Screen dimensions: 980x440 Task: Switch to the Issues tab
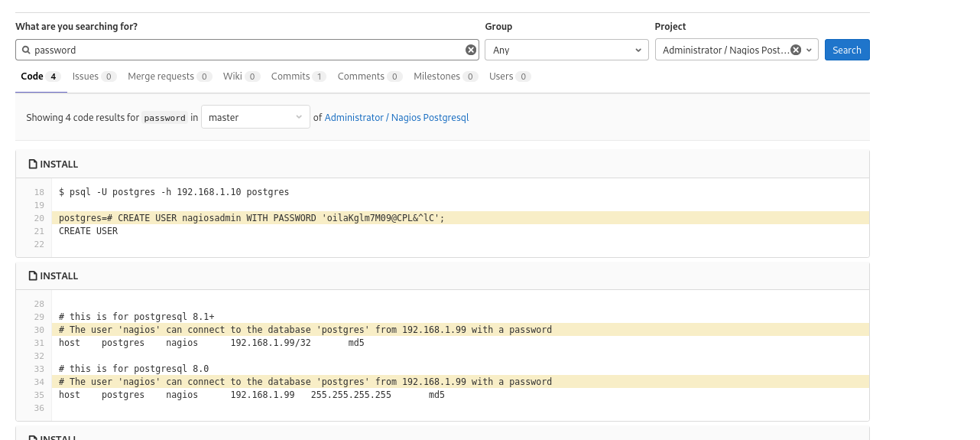point(93,77)
